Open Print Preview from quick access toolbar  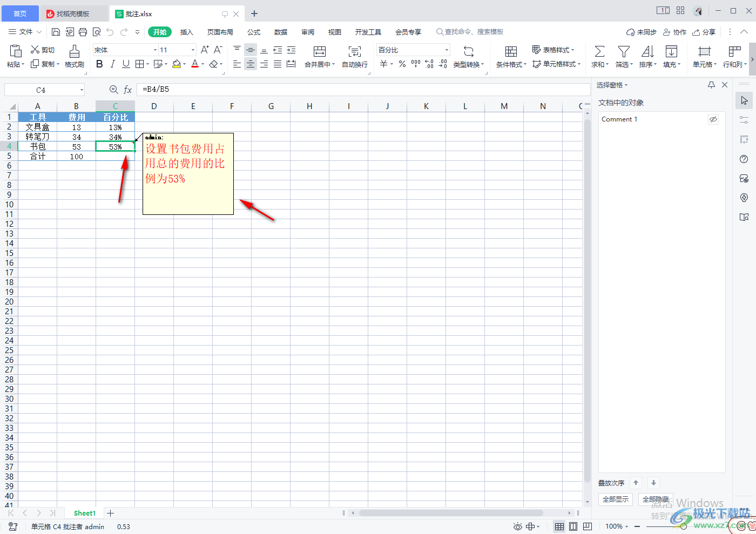(97, 32)
